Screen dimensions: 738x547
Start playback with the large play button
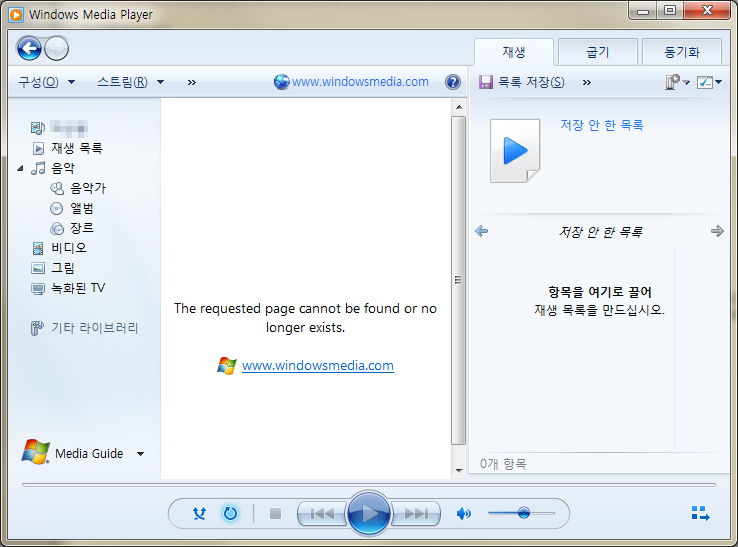click(369, 513)
